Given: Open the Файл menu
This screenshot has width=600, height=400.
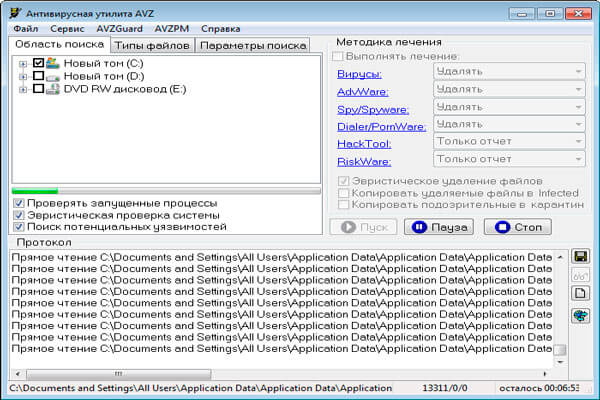Looking at the screenshot, I should tap(26, 29).
